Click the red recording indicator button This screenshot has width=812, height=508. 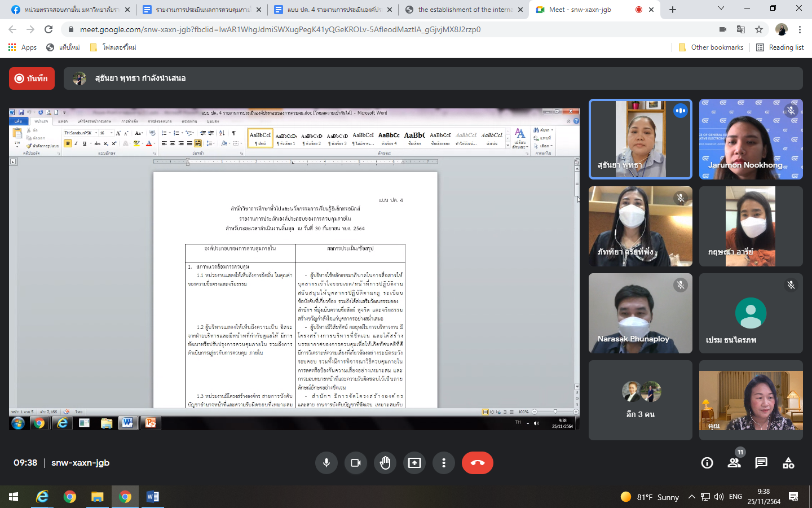pyautogui.click(x=32, y=78)
